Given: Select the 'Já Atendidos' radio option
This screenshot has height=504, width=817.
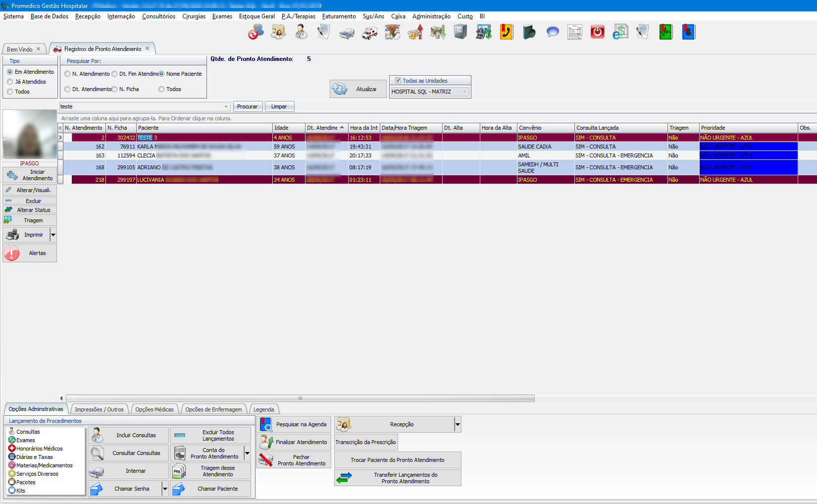Looking at the screenshot, I should coord(10,82).
